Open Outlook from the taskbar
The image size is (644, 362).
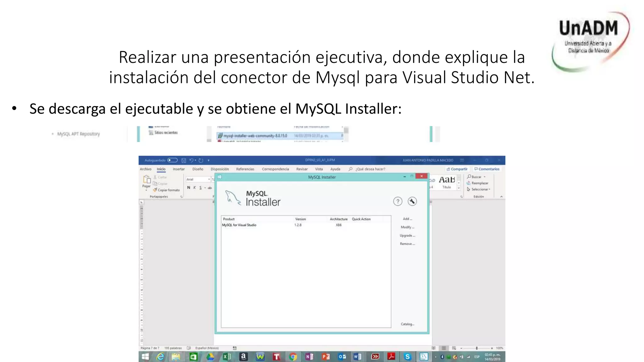342,357
